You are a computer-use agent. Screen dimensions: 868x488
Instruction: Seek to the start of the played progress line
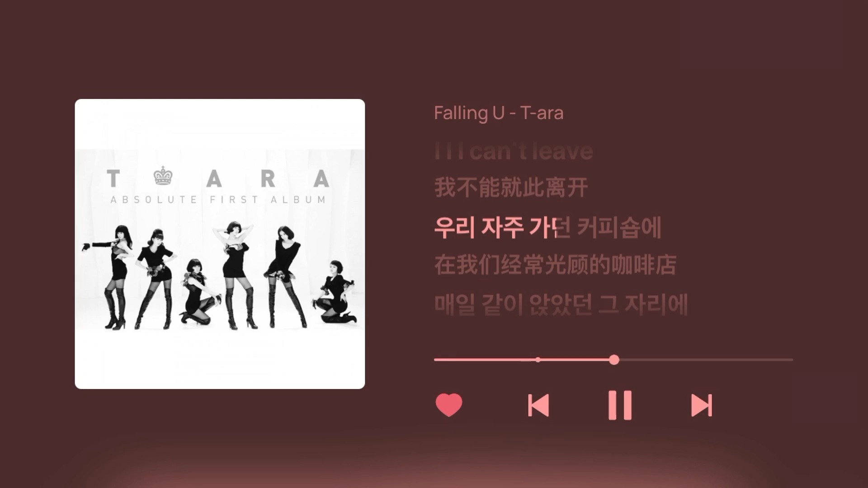(x=436, y=360)
